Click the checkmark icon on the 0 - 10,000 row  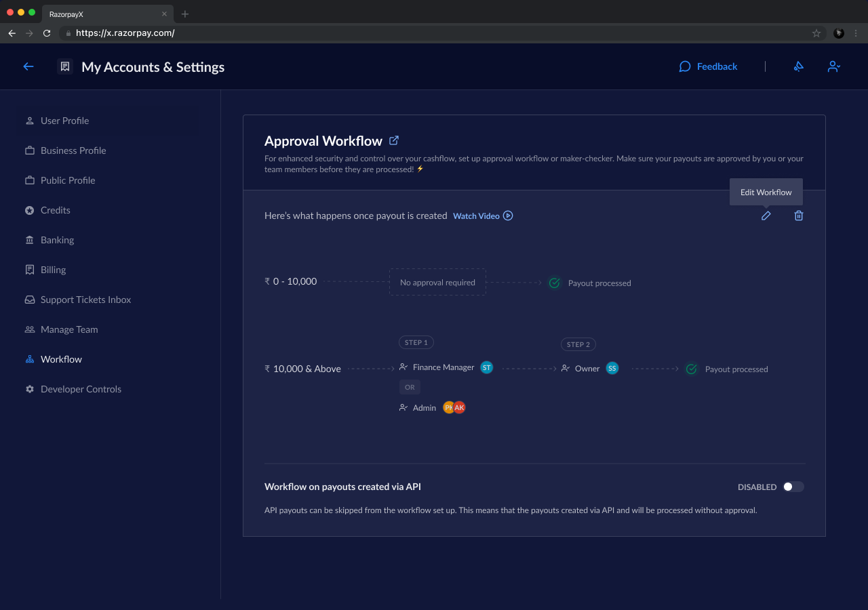click(x=555, y=283)
